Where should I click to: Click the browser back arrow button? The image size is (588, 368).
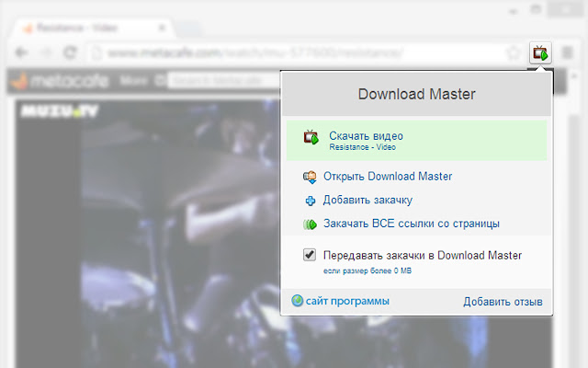(x=21, y=52)
